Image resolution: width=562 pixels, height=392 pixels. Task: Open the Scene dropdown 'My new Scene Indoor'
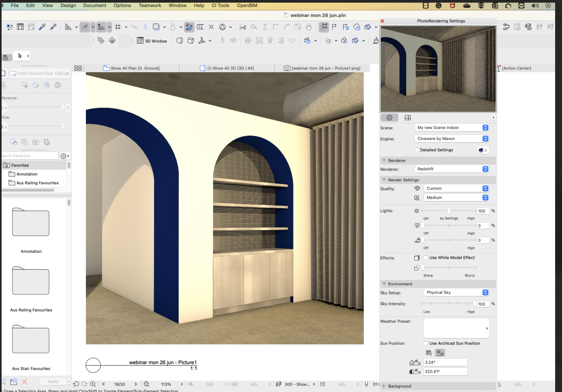pyautogui.click(x=452, y=128)
